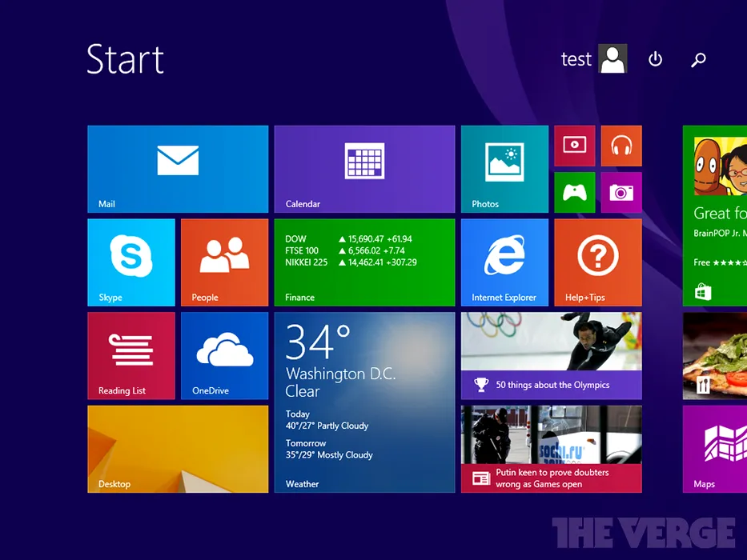Open the Help+Tips tile
The width and height of the screenshot is (747, 560).
[x=597, y=262]
